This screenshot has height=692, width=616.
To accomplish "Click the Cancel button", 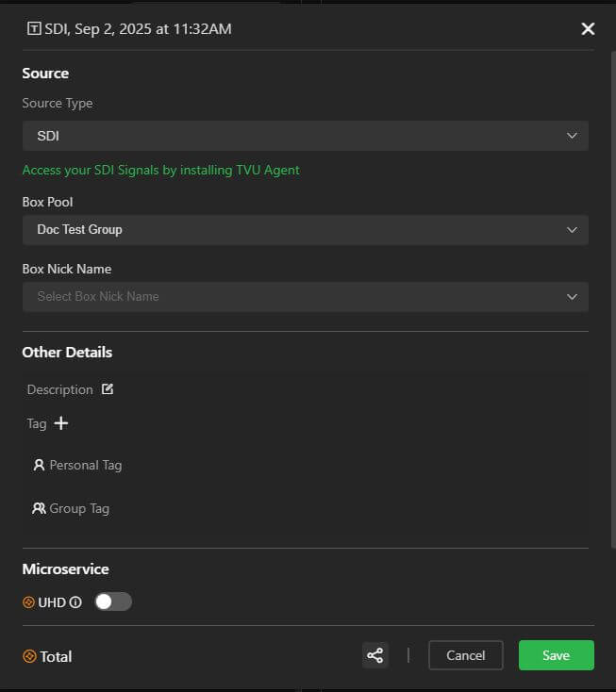I will click(465, 655).
